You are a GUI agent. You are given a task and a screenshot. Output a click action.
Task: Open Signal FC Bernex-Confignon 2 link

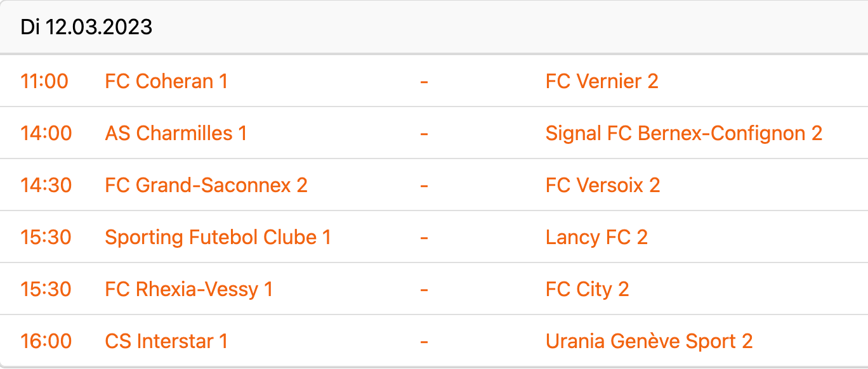tap(683, 133)
